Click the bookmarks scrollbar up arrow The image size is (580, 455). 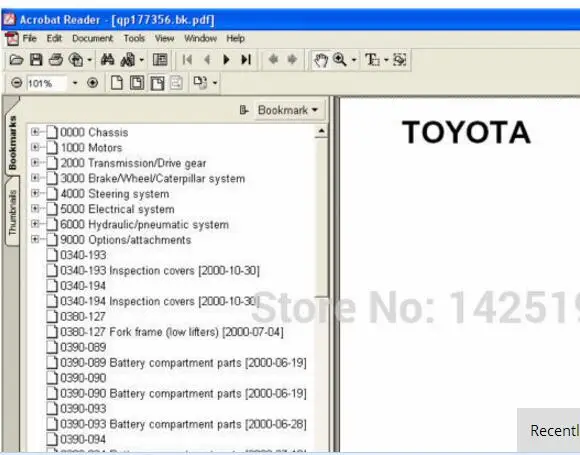(321, 131)
